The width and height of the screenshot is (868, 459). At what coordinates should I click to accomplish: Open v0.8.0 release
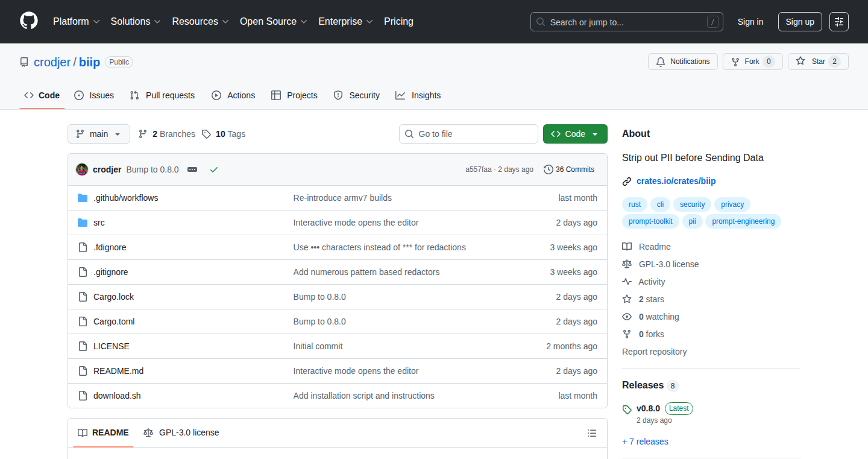click(x=648, y=408)
